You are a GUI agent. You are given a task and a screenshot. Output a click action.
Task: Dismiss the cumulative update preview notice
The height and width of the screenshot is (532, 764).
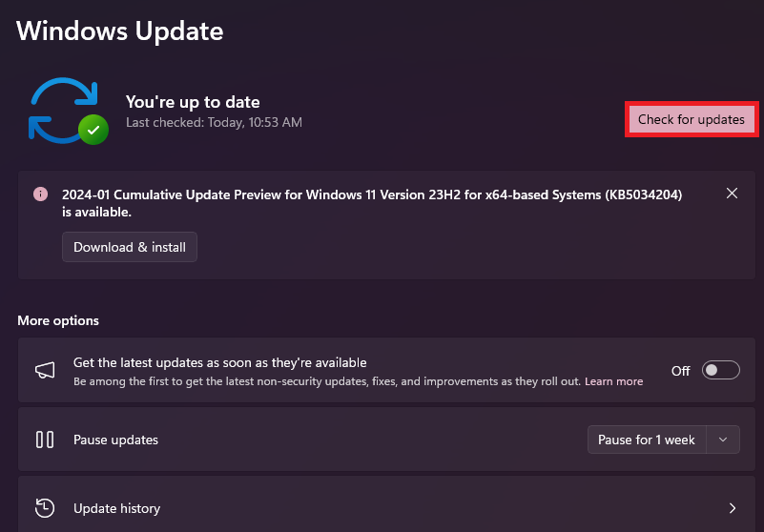732,194
